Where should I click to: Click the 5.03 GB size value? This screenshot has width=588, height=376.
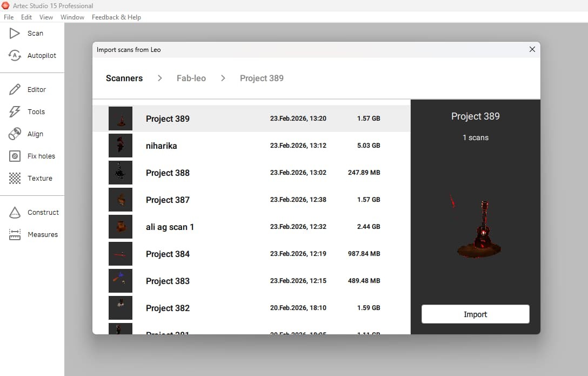[x=369, y=146]
